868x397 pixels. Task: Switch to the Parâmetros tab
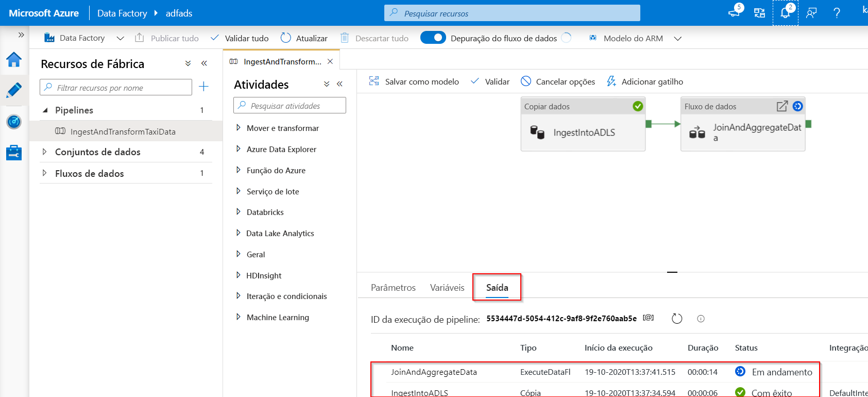click(393, 288)
